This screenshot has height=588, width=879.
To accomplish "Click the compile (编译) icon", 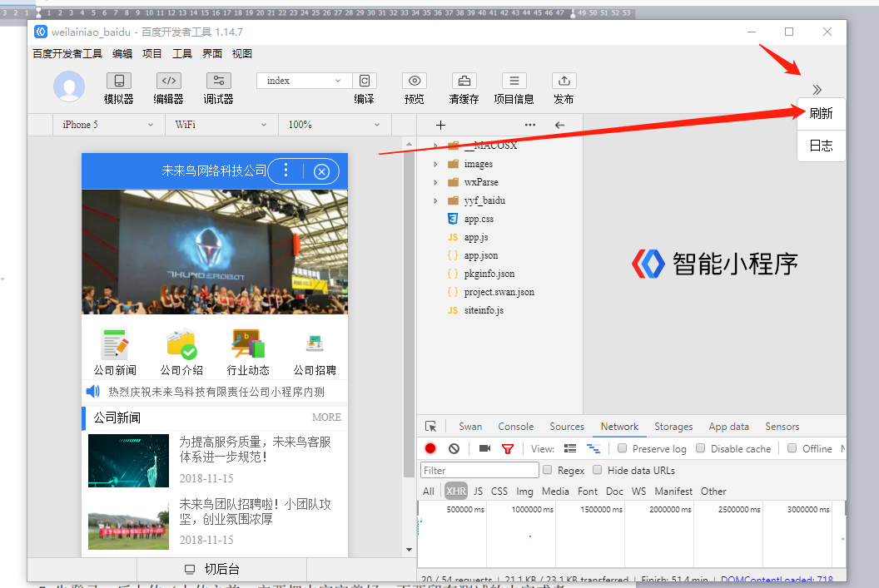I will coord(364,82).
